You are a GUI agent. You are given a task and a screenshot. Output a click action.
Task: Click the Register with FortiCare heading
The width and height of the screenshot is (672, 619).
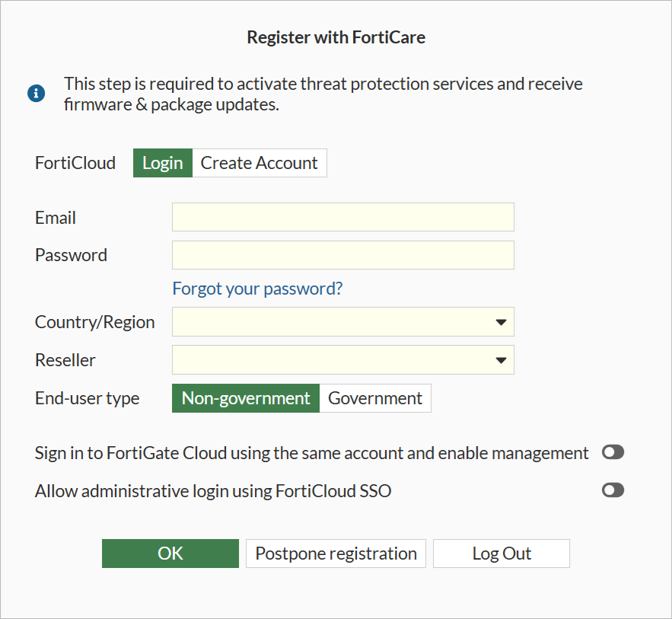[336, 37]
